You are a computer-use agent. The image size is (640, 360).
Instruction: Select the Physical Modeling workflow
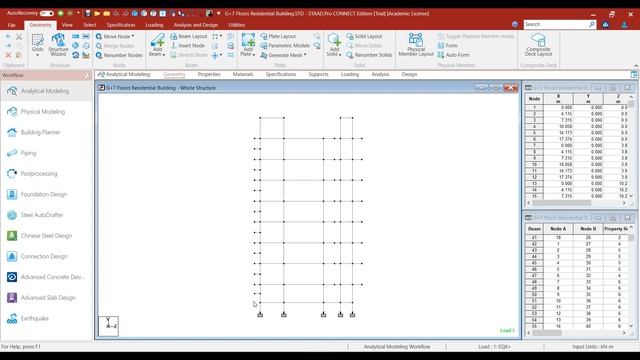point(46,111)
